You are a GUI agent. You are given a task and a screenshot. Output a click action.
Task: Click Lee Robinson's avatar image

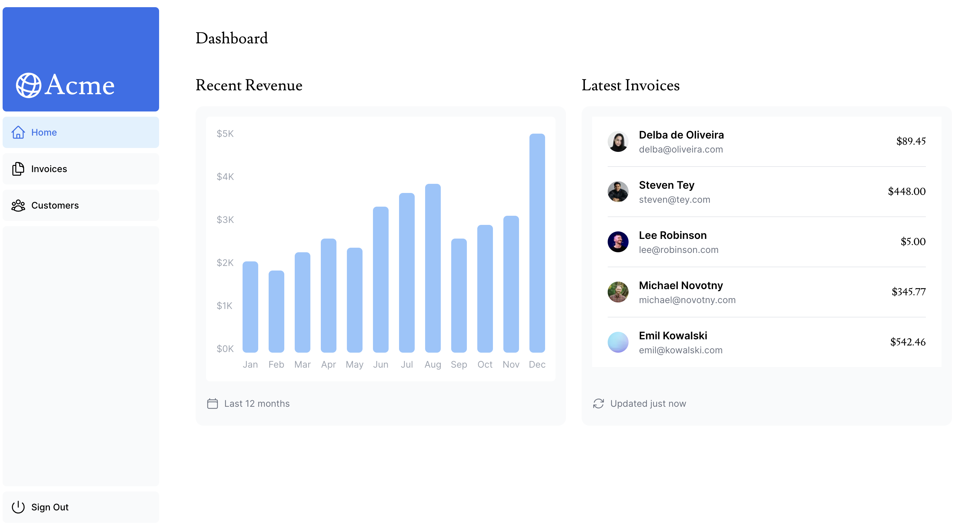coord(618,242)
